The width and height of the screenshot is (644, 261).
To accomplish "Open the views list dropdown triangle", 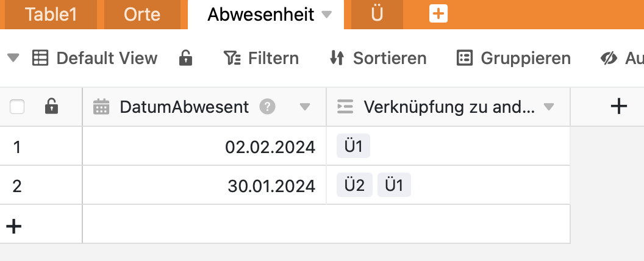I will point(13,59).
